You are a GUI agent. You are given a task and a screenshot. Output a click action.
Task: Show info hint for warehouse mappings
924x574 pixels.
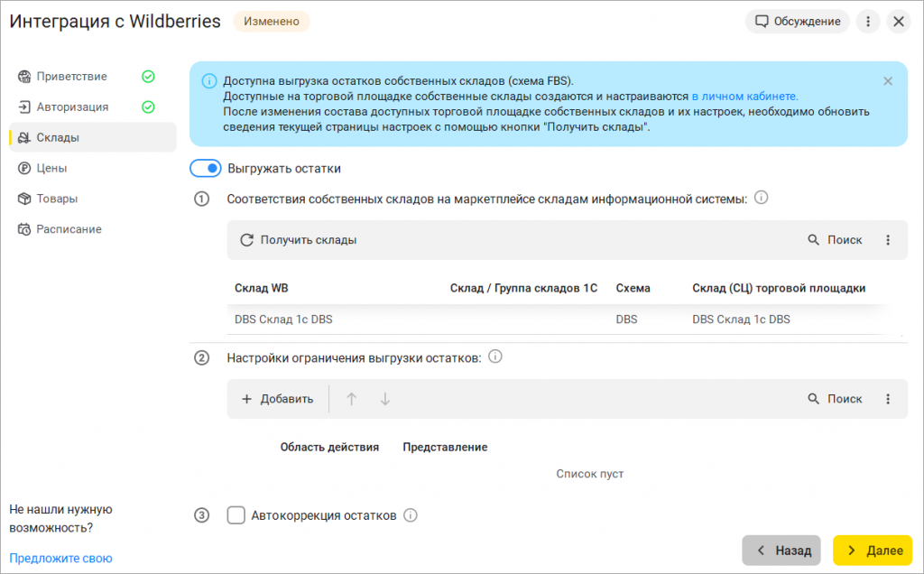click(x=762, y=198)
